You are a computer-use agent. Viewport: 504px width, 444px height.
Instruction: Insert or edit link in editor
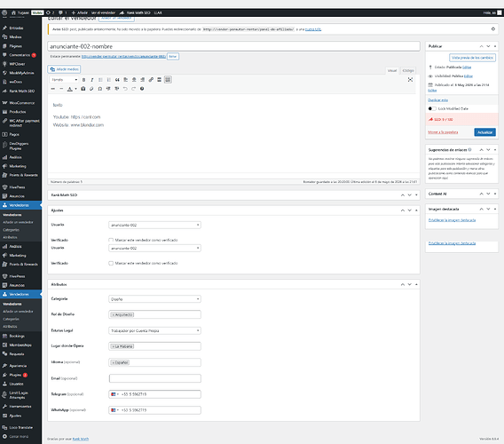pyautogui.click(x=151, y=80)
